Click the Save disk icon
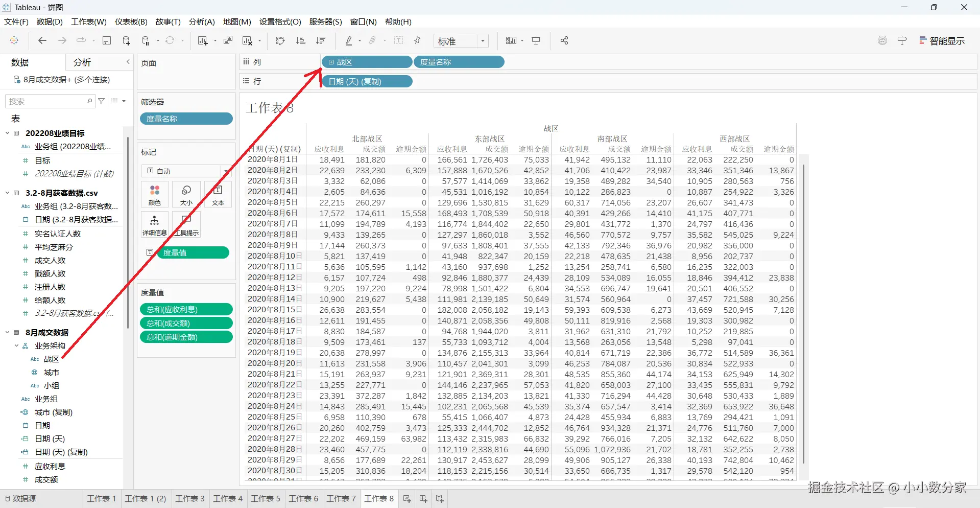This screenshot has width=980, height=508. tap(107, 40)
